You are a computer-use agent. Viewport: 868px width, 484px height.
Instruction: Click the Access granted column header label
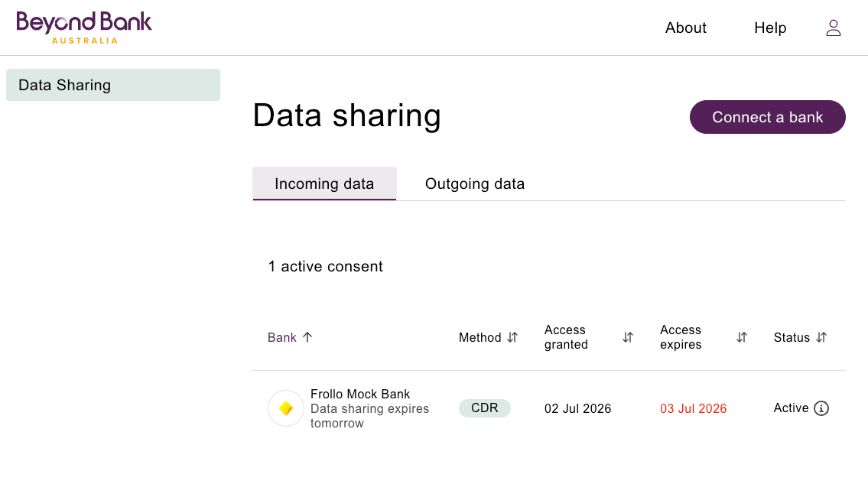tap(566, 337)
